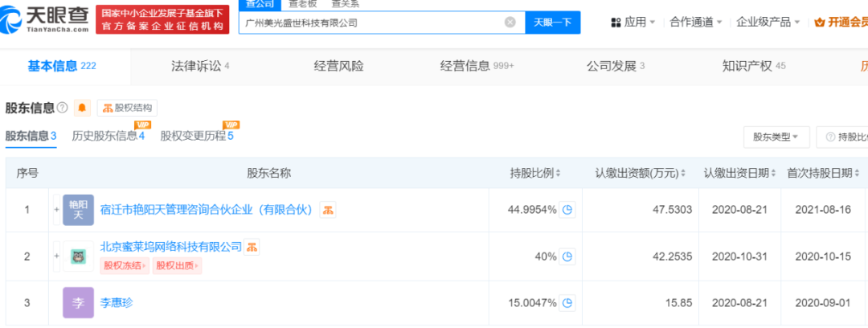Click the 股权冻结 tag
The image size is (868, 328).
point(125,265)
